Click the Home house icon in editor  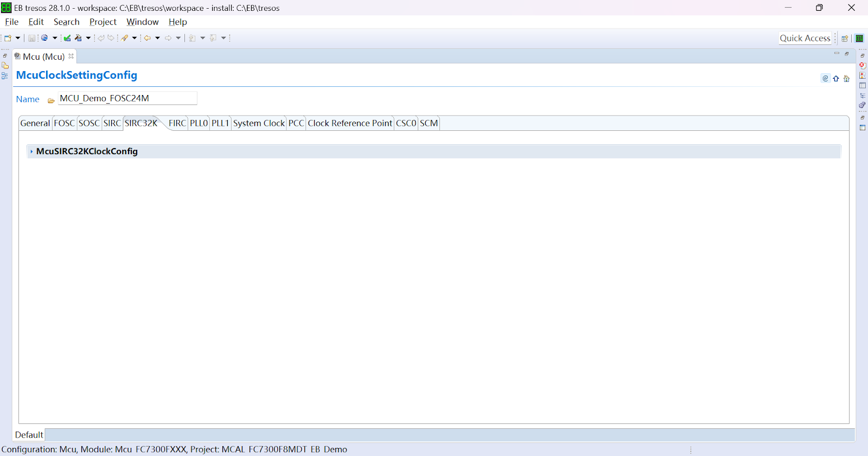(846, 79)
